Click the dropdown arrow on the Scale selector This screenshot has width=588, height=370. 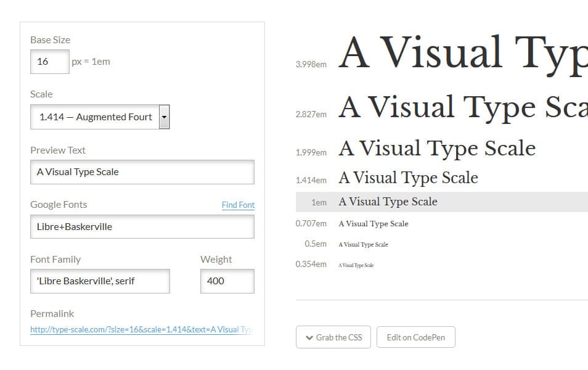point(163,117)
